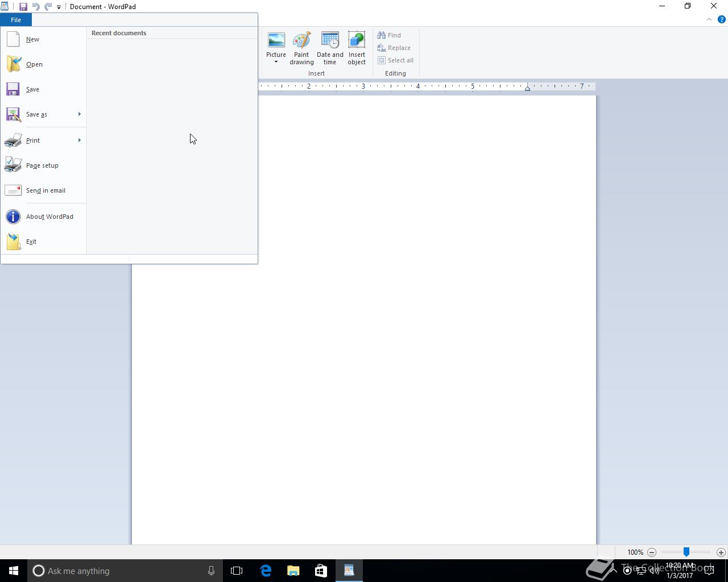Expand the Print submenu arrow
Image resolution: width=728 pixels, height=582 pixels.
[x=80, y=140]
